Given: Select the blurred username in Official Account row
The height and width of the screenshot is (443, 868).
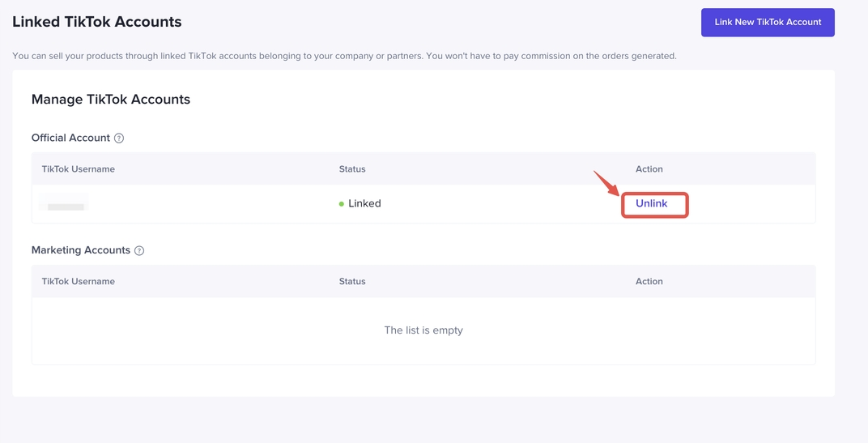Looking at the screenshot, I should tap(65, 204).
